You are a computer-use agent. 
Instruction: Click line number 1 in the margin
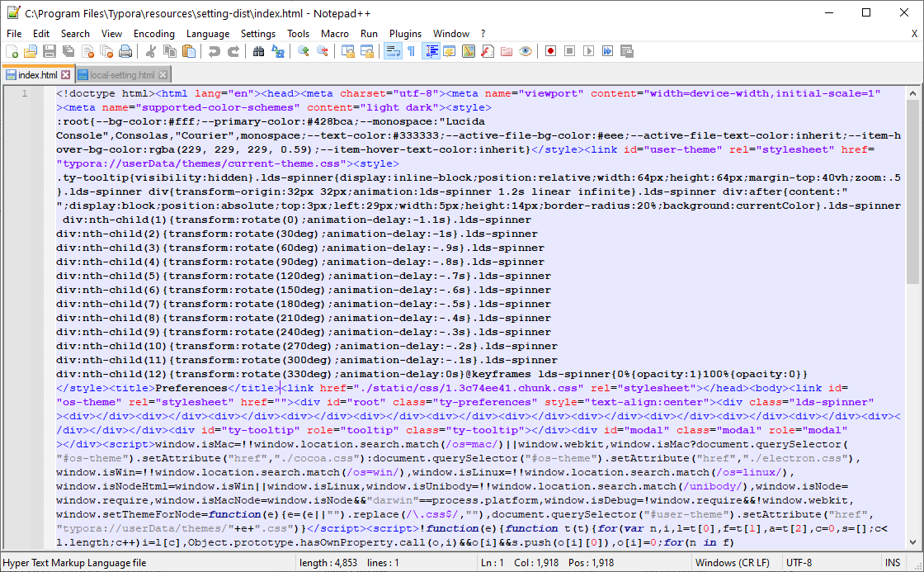(24, 93)
